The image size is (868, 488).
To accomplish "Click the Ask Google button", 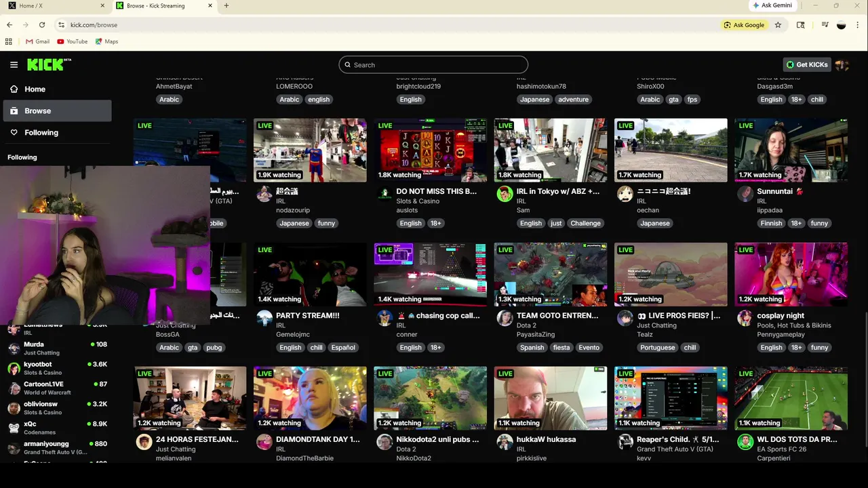I will pos(744,25).
